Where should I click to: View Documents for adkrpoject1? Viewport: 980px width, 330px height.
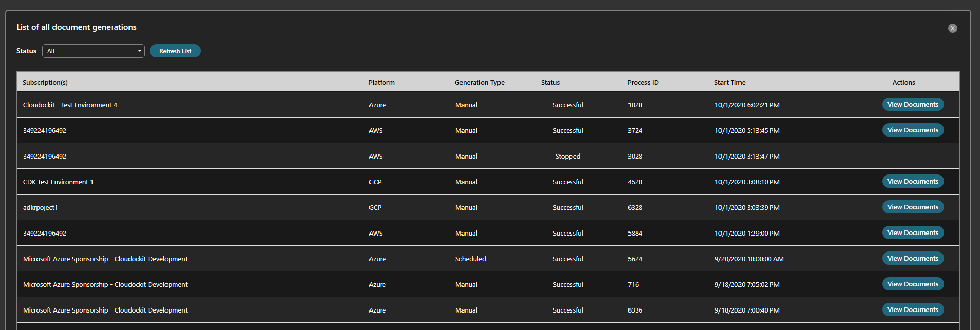(x=913, y=207)
